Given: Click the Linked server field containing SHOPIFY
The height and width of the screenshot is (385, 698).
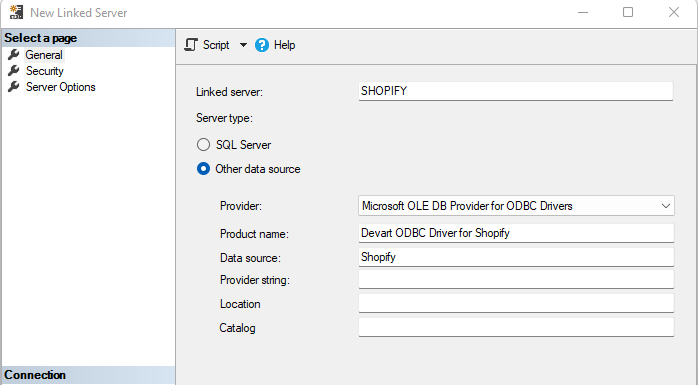Looking at the screenshot, I should (x=515, y=91).
